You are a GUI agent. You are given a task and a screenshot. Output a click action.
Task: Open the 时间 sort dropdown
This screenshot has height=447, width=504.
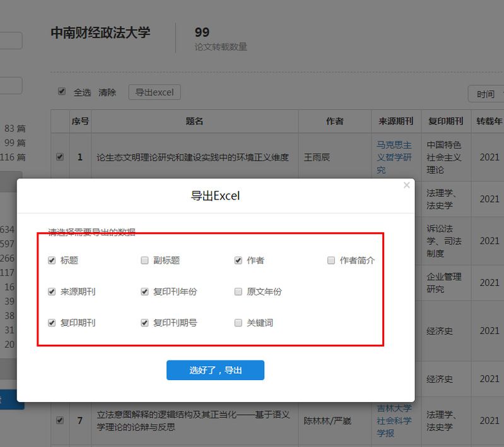click(x=486, y=94)
